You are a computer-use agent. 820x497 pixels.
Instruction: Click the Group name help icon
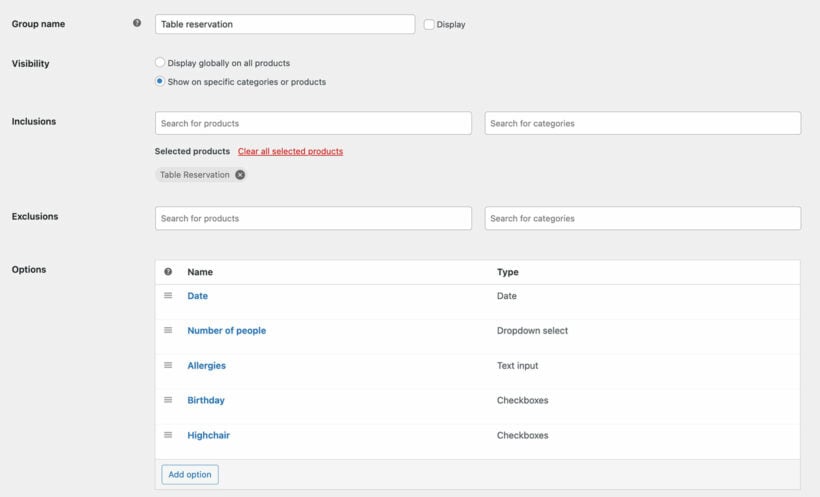(137, 23)
